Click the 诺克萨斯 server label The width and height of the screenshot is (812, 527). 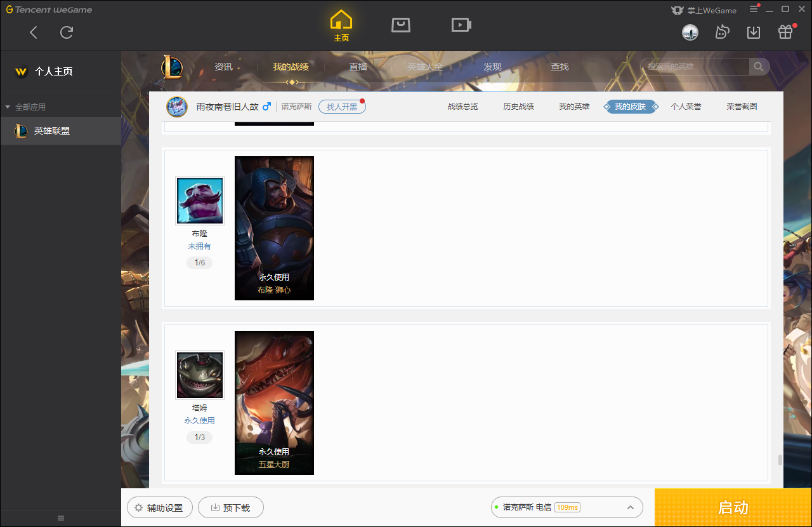[x=296, y=107]
